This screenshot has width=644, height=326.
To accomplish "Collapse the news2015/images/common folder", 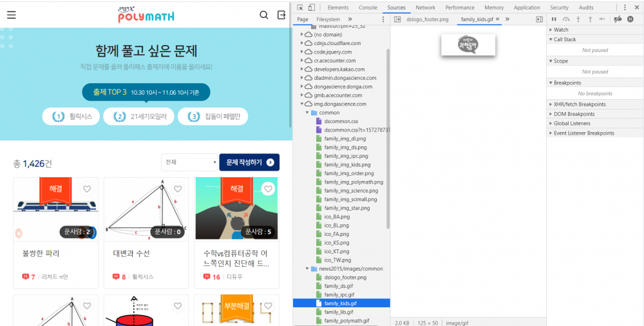I will click(x=307, y=269).
